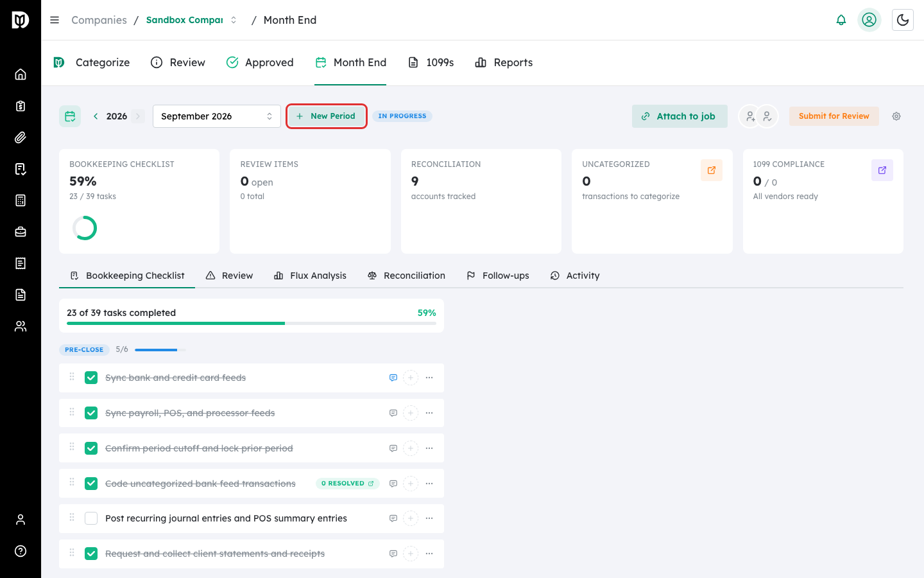Open the September 2026 period dropdown
This screenshot has height=578, width=924.
point(217,116)
